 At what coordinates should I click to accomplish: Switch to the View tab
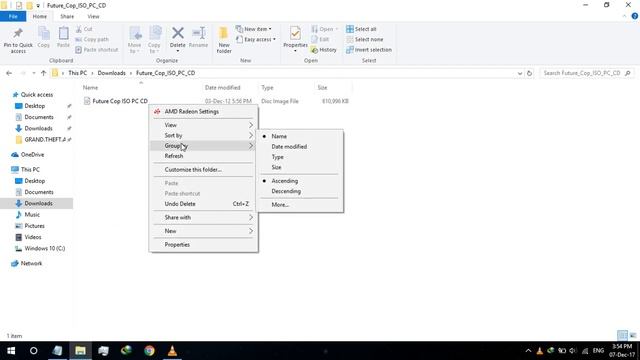[93, 16]
